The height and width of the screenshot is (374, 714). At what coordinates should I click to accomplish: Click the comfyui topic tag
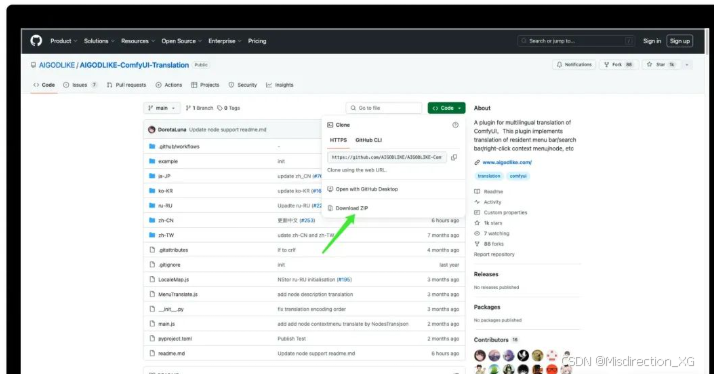click(x=518, y=176)
